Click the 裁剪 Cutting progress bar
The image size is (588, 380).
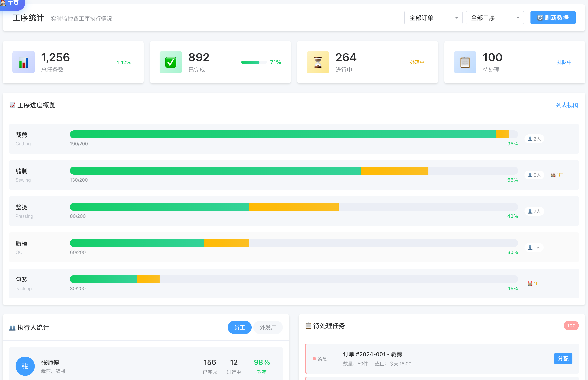coord(294,134)
